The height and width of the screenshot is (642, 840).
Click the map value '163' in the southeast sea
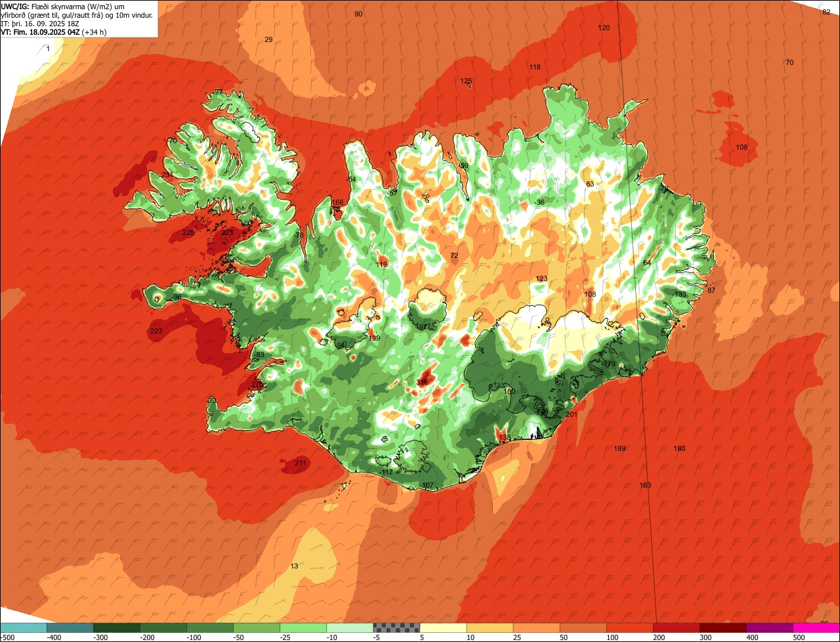click(645, 485)
